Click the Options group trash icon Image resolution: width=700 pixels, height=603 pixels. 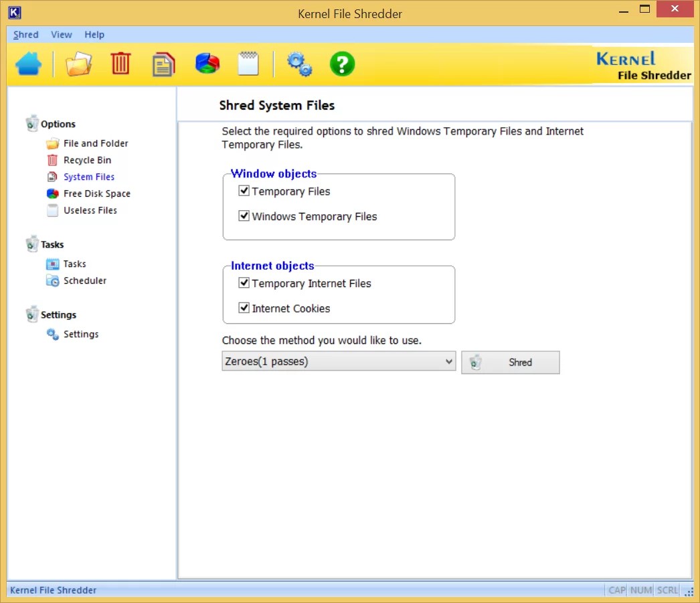click(x=31, y=123)
